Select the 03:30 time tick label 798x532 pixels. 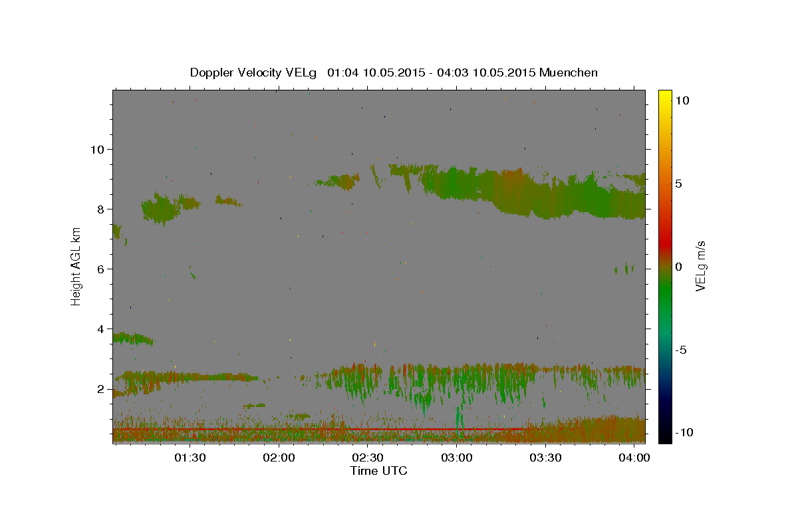546,458
